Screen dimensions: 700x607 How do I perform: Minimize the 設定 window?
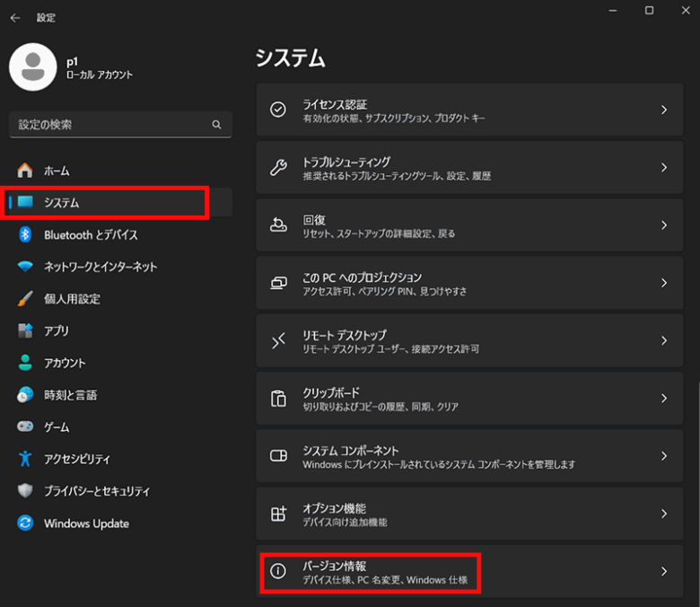click(613, 10)
